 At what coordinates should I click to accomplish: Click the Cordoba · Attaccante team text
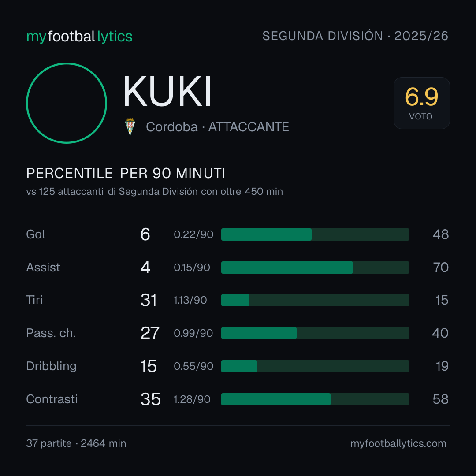217,127
